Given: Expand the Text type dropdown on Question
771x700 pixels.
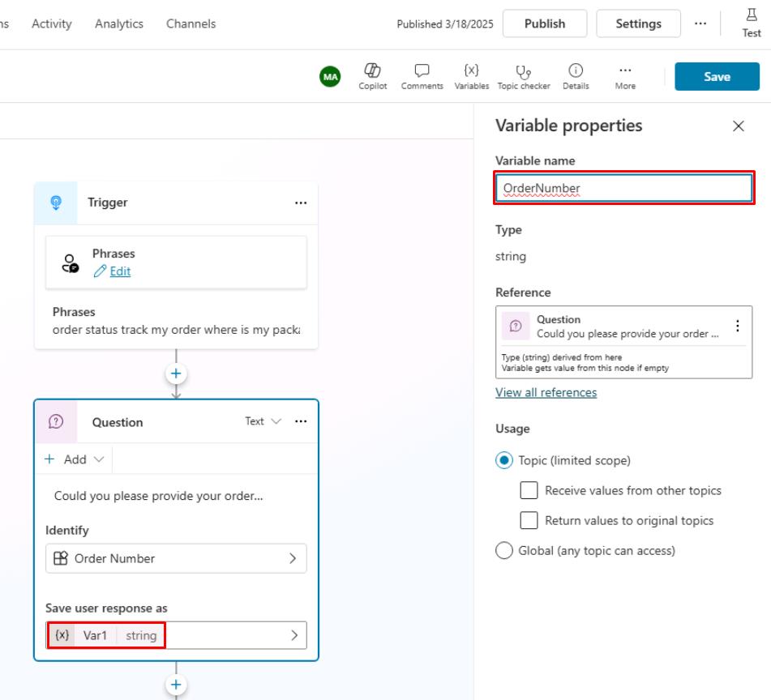Looking at the screenshot, I should 263,421.
